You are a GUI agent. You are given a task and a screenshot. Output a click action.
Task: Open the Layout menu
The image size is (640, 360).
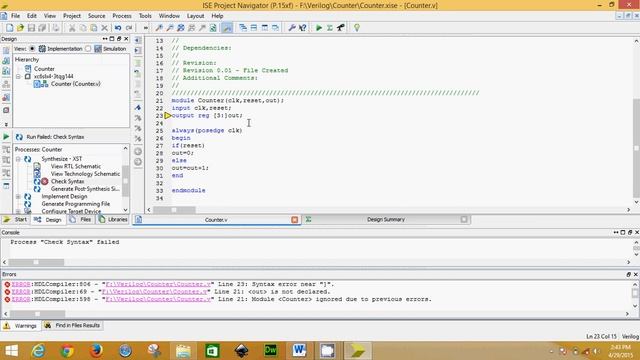coord(195,16)
